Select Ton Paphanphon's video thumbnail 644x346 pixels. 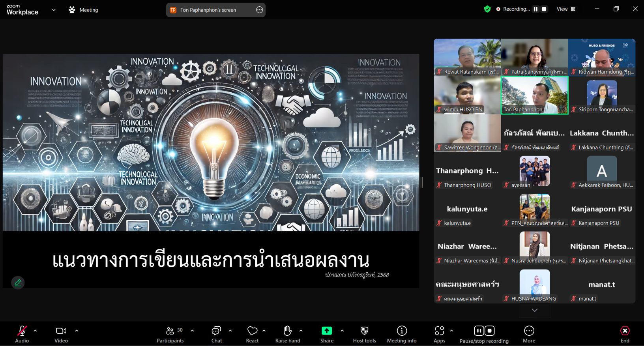[x=535, y=95]
